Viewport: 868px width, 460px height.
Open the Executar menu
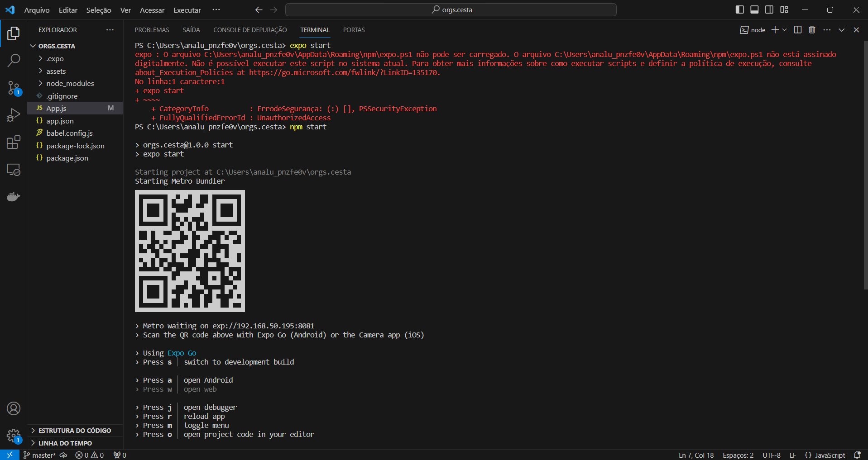coord(187,10)
